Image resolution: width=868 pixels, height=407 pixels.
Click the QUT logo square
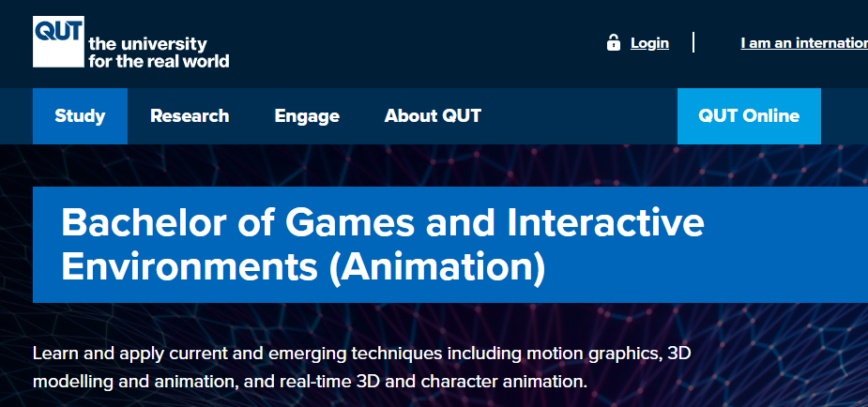[58, 40]
